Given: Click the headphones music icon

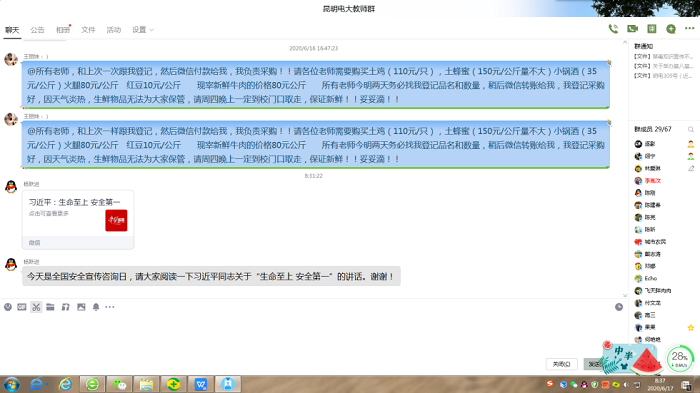Looking at the screenshot, I should (66, 307).
